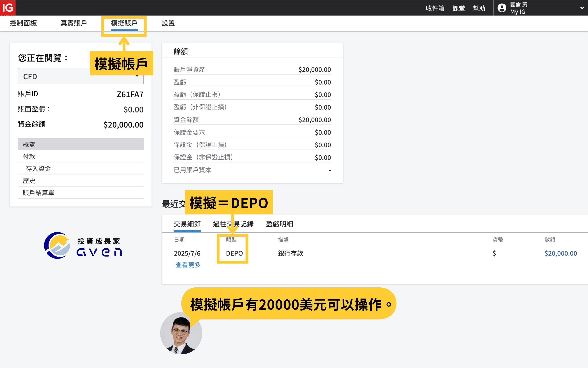
Task: Click the account ID Z61FA7
Action: tap(130, 94)
